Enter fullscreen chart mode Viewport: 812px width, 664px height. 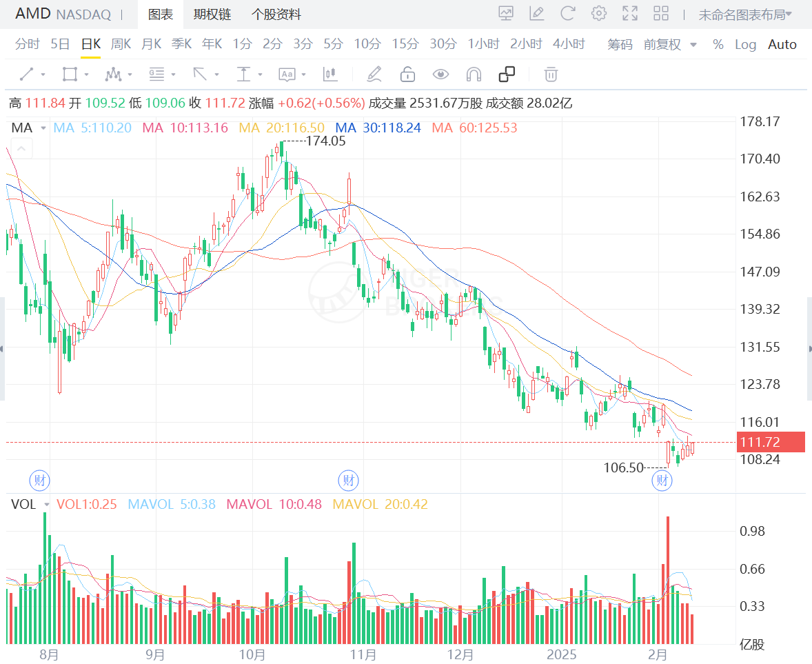coord(630,14)
